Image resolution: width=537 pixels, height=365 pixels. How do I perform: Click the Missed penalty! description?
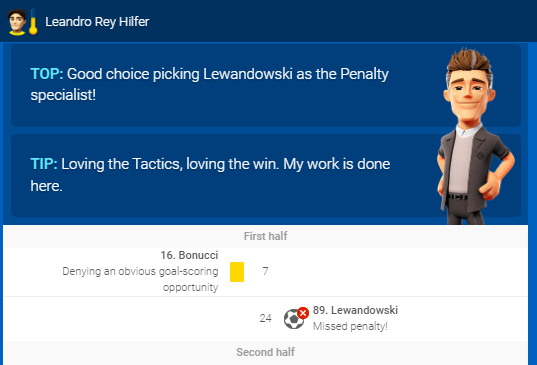click(350, 326)
